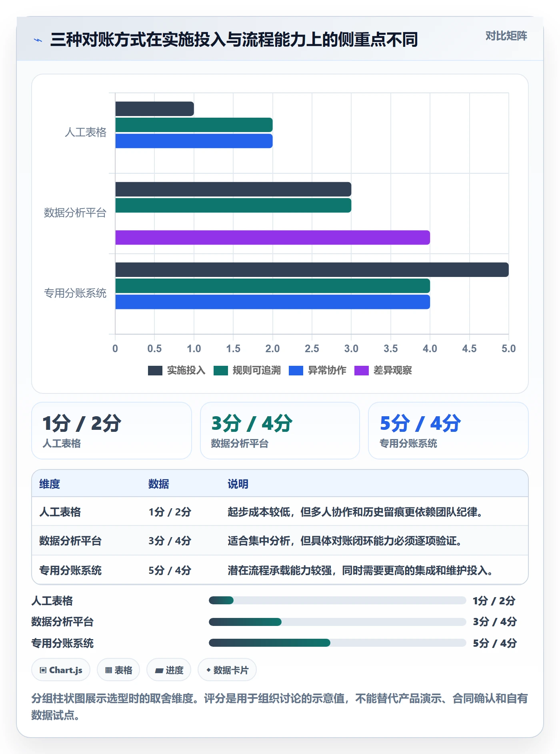Viewport: 560px width, 754px height.
Task: Click the table cell 5分 / 4分
Action: (170, 570)
